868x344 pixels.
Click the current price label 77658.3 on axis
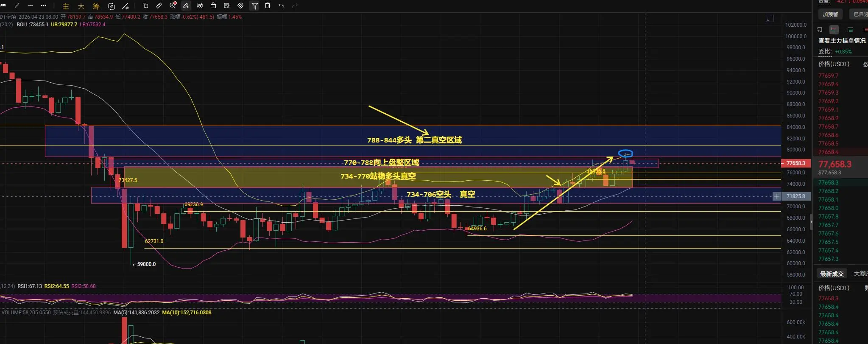[796, 163]
